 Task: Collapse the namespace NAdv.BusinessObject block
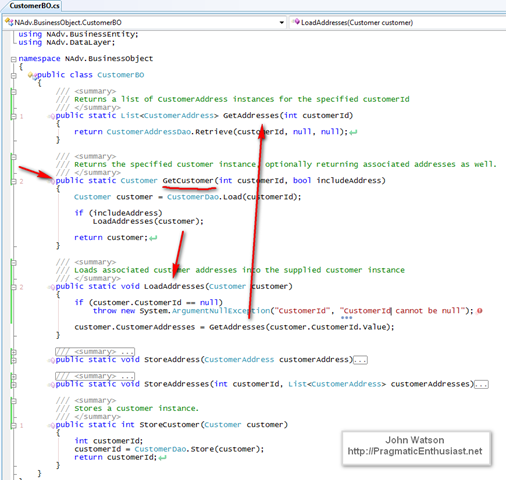coord(13,59)
